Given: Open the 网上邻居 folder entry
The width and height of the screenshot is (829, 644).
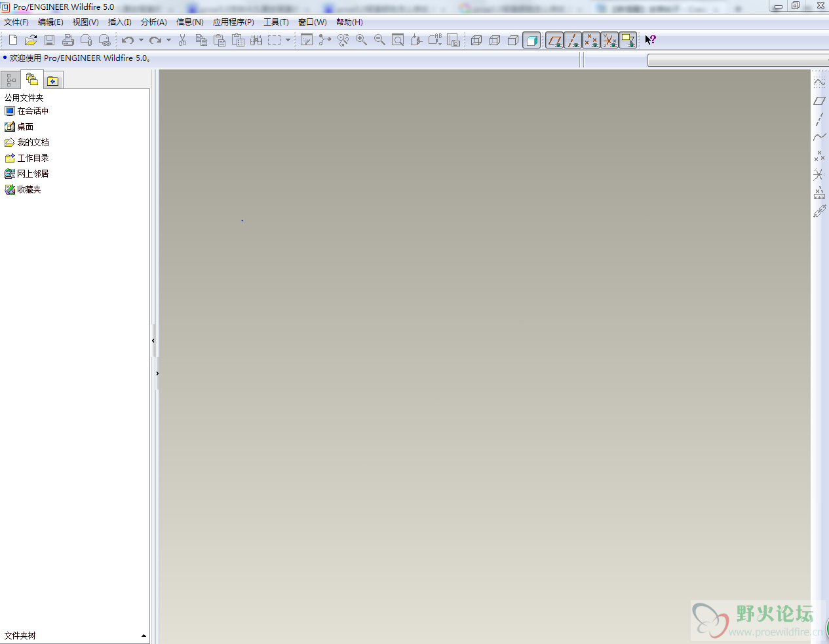Looking at the screenshot, I should pos(27,174).
